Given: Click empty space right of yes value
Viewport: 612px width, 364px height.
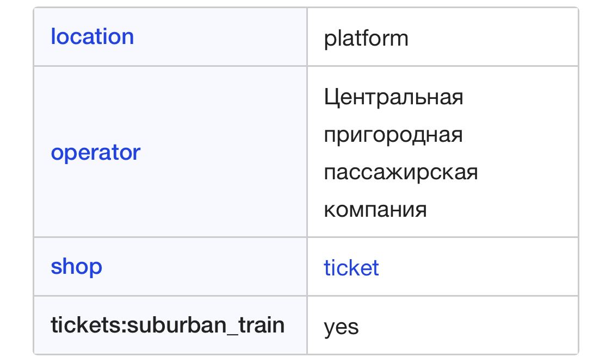Looking at the screenshot, I should coord(468,326).
